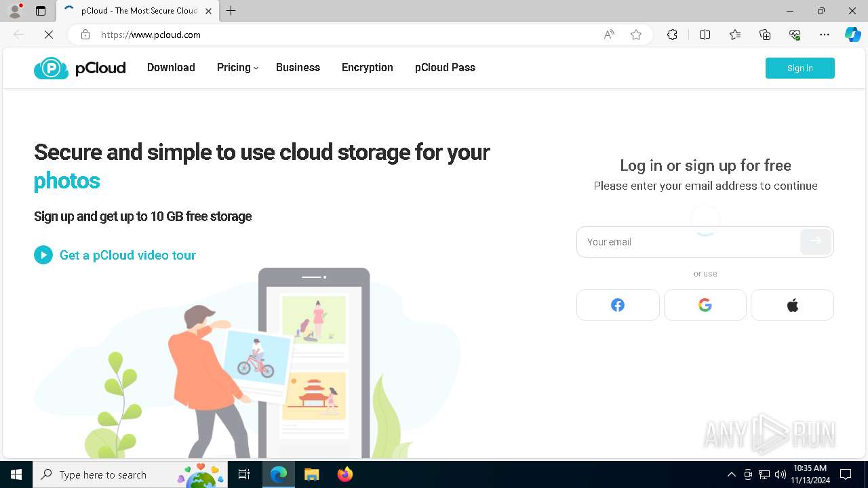Sign in with Google icon
Image resolution: width=868 pixels, height=488 pixels.
[705, 305]
